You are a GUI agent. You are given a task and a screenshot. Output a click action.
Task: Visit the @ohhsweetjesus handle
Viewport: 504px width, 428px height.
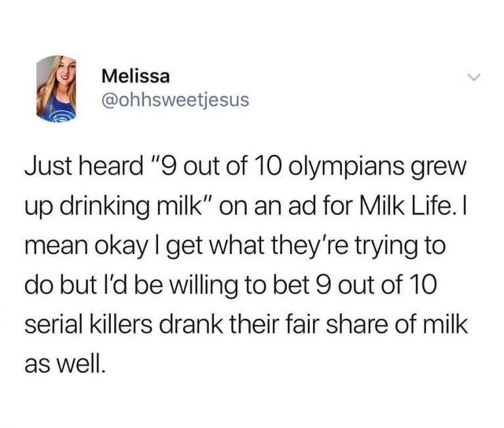click(175, 100)
